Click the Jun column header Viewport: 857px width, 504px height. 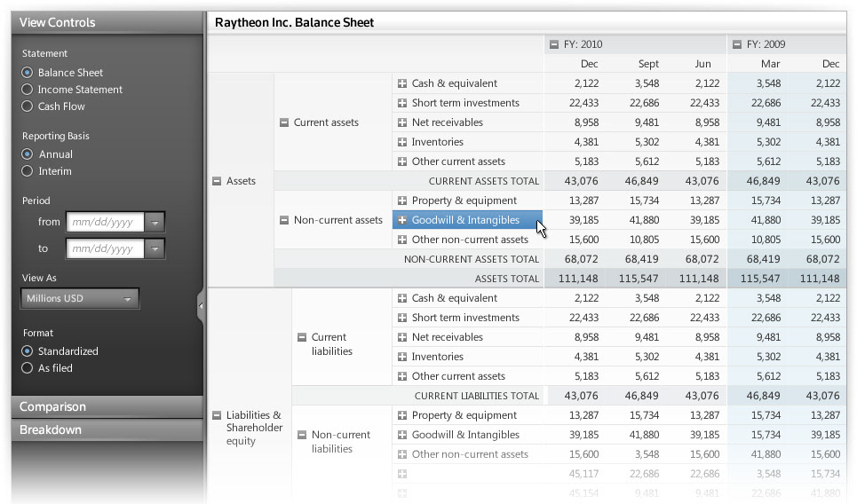click(702, 64)
